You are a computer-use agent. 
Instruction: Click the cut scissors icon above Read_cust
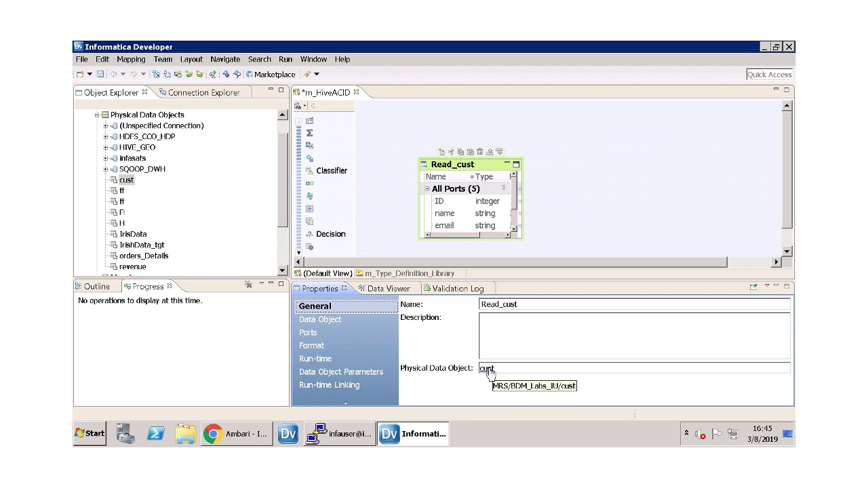click(x=451, y=152)
